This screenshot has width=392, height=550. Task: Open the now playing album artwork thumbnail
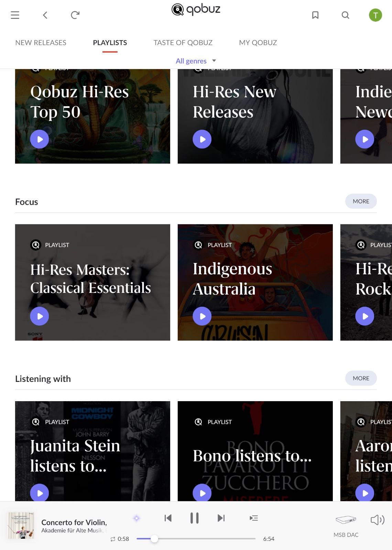click(21, 525)
